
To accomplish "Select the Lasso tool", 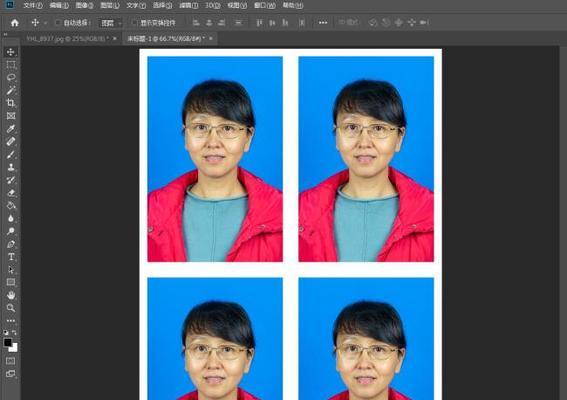I will (11, 77).
